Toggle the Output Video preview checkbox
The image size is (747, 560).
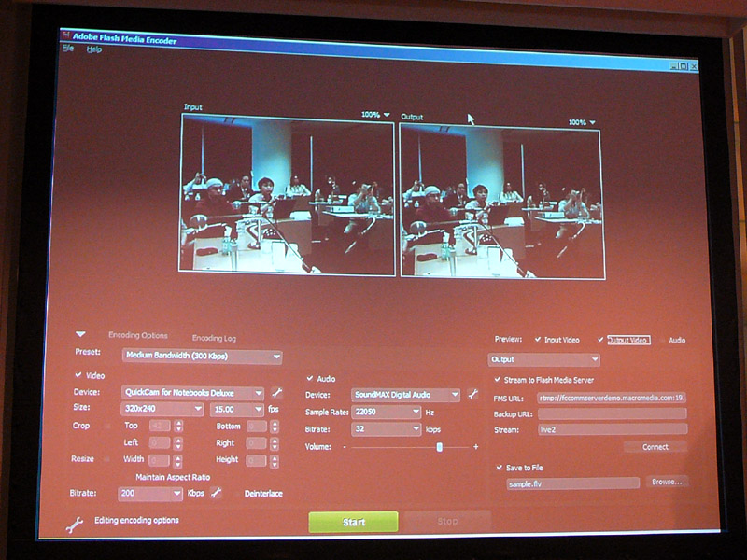(600, 340)
